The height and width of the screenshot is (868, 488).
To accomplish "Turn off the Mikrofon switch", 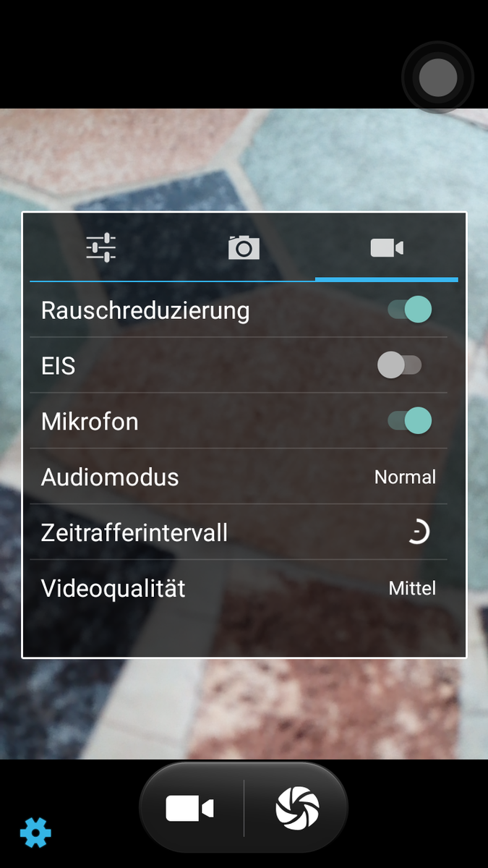I will [410, 421].
